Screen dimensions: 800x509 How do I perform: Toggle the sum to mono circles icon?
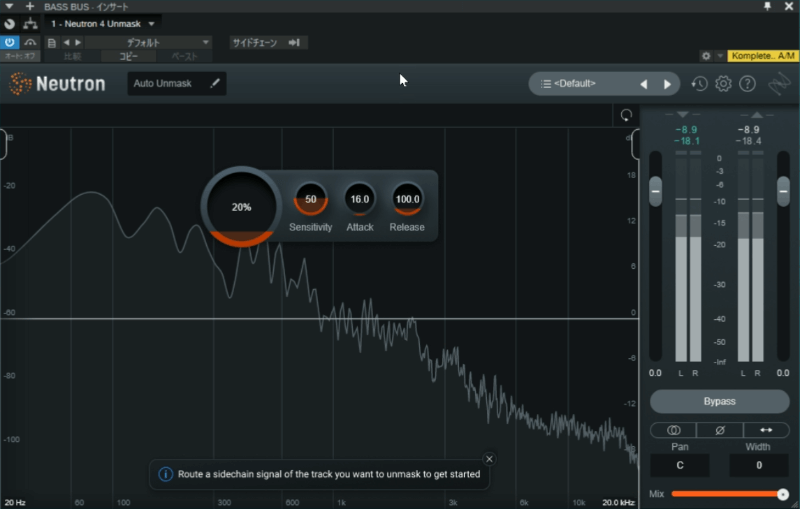(x=673, y=430)
